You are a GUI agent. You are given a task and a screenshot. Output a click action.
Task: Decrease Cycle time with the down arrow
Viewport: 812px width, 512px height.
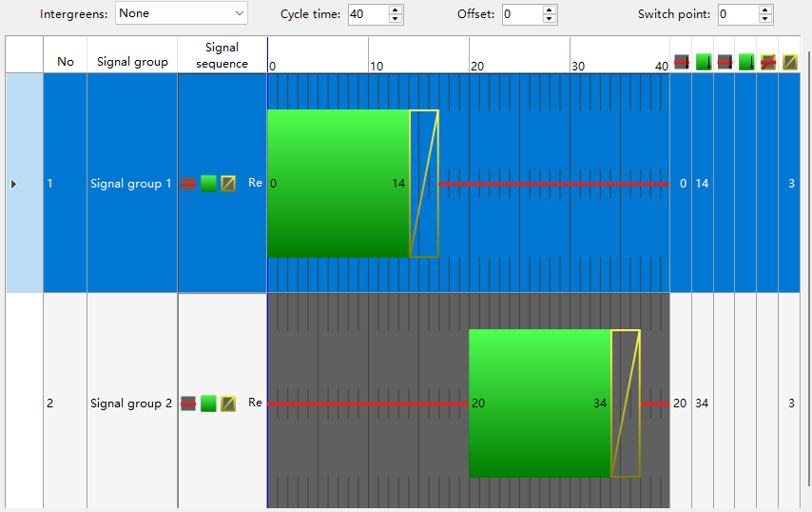coord(396,19)
